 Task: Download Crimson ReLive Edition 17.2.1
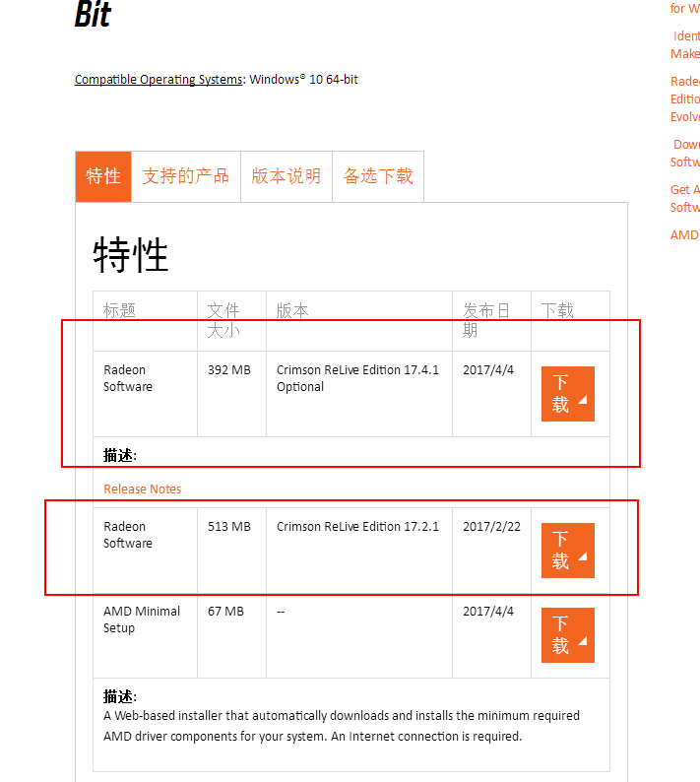[568, 551]
